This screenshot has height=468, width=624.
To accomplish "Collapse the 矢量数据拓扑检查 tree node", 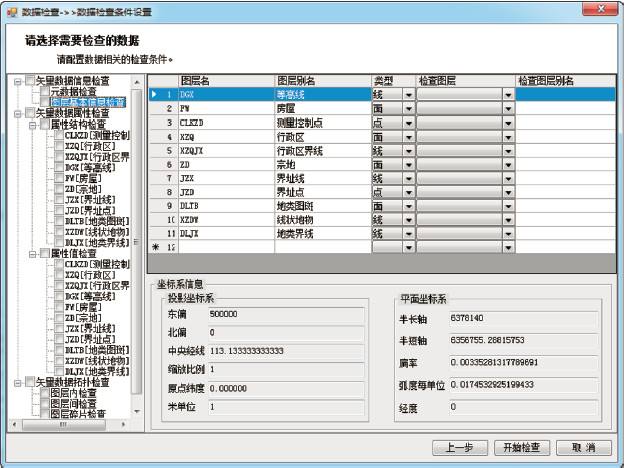I will (16, 382).
